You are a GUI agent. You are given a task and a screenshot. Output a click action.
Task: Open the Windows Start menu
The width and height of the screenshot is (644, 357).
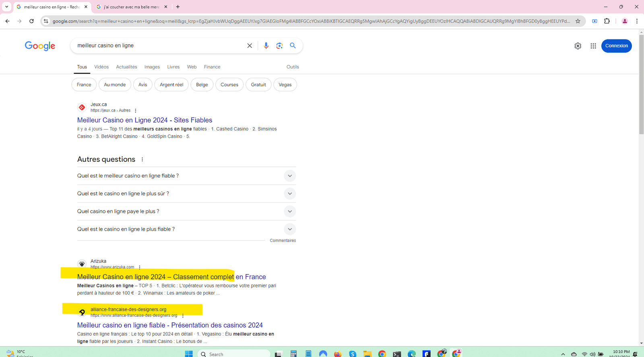tap(188, 354)
